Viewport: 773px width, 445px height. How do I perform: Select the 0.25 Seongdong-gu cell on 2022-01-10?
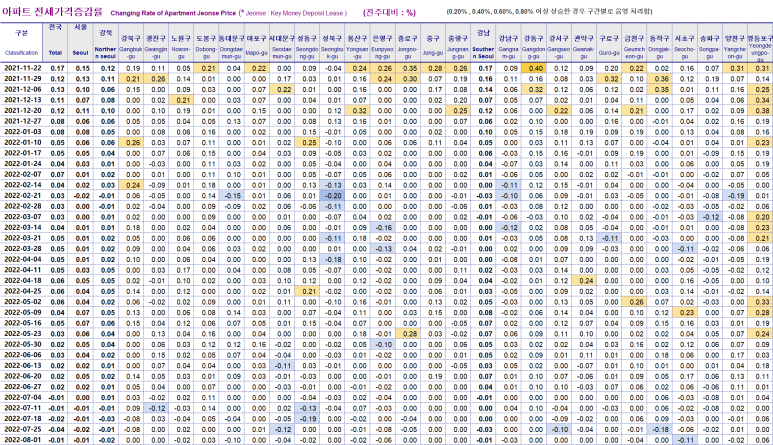click(x=307, y=142)
